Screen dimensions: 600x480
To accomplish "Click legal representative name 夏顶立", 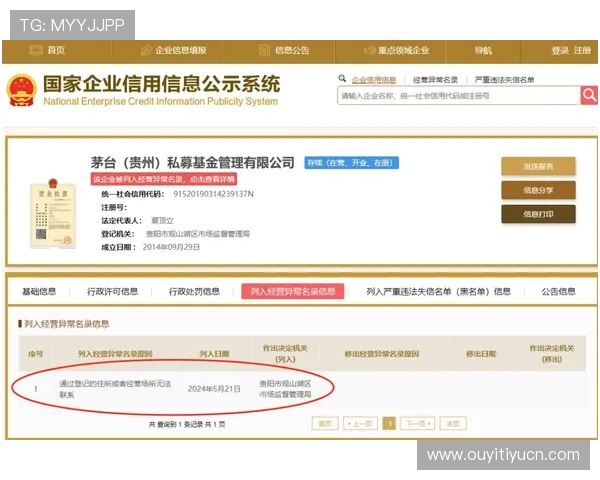I will coord(162,220).
